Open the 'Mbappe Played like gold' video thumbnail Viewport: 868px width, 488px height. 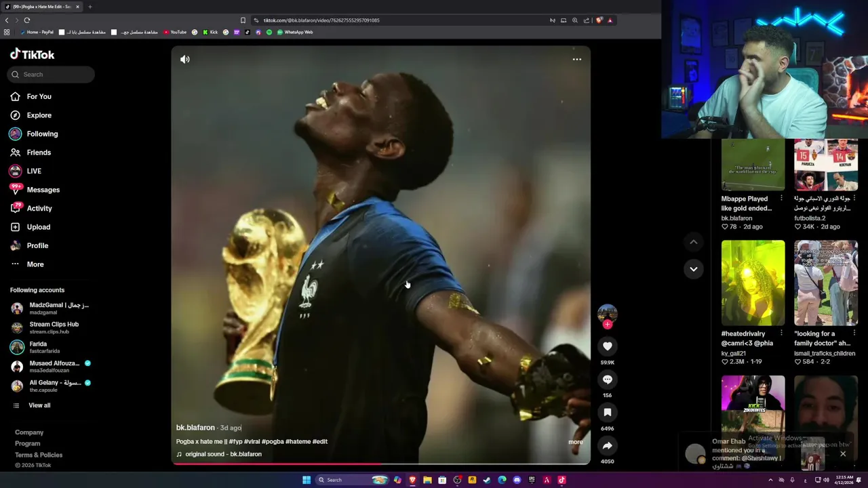click(753, 165)
